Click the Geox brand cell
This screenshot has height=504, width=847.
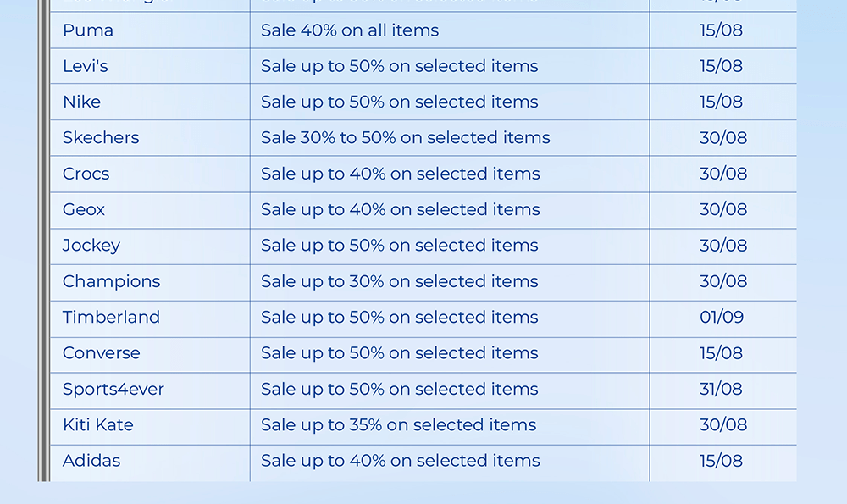coord(84,209)
